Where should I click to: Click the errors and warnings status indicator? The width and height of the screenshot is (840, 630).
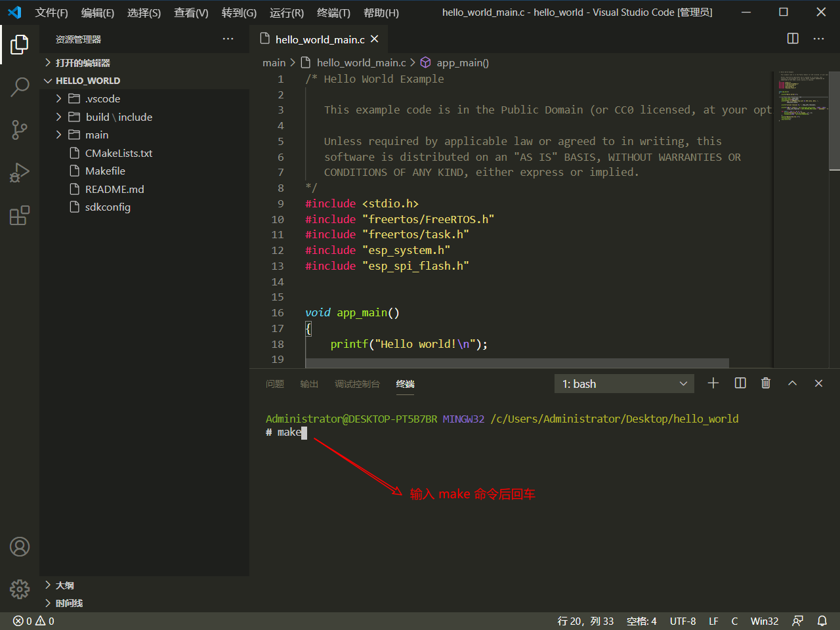pos(33,621)
